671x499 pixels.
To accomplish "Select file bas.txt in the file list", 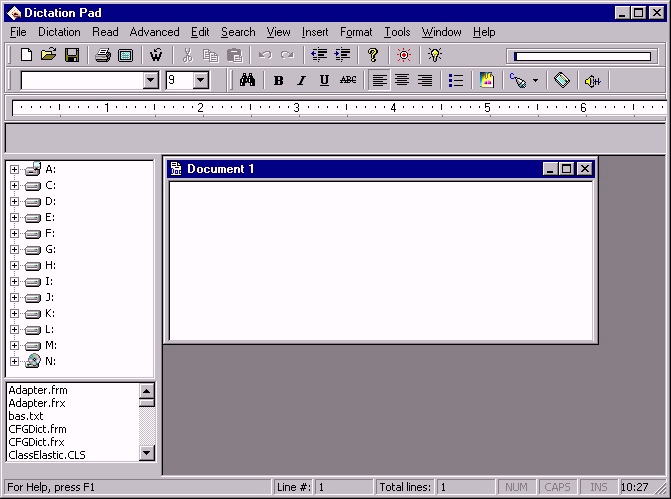I will point(26,416).
